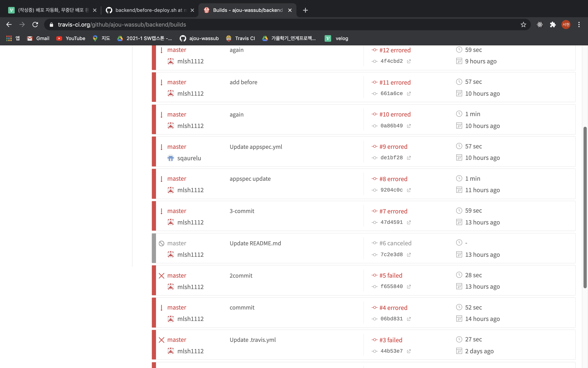588x368 pixels.
Task: Open the Extensions puzzle icon
Action: (x=553, y=25)
